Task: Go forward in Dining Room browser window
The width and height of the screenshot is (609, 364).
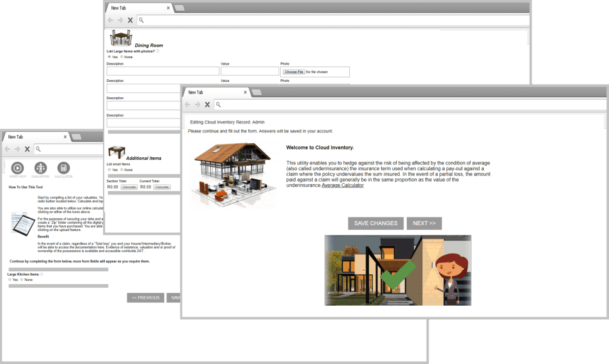Action: (120, 20)
